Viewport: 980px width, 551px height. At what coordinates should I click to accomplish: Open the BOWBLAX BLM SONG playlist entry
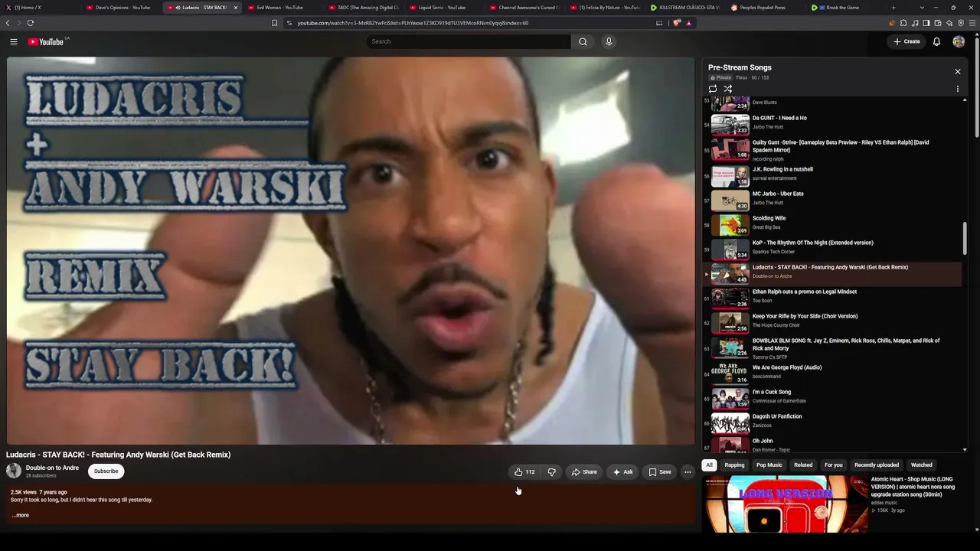832,347
